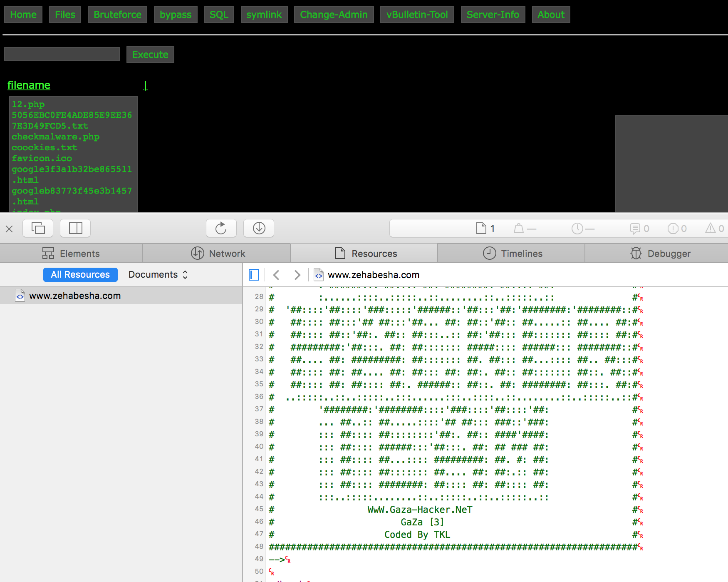Click the filename column header link

(29, 85)
